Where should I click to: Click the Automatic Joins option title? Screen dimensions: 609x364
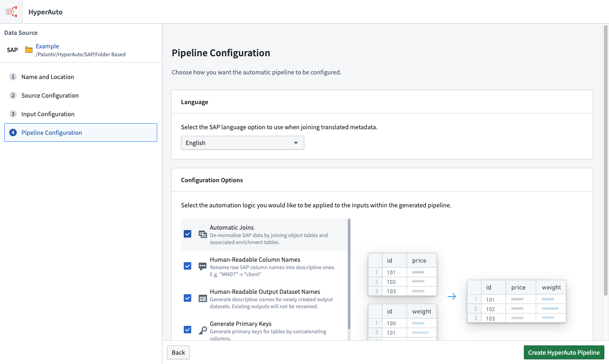tap(232, 227)
